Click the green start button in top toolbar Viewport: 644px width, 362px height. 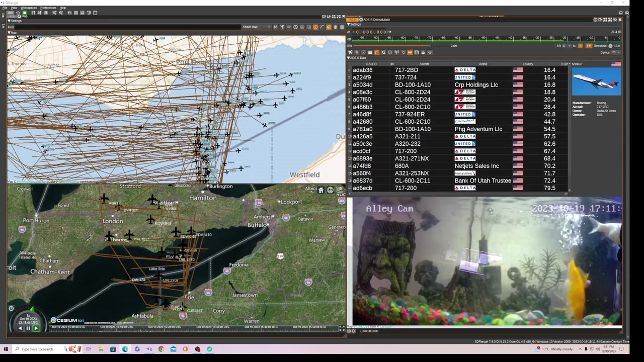(x=24, y=13)
